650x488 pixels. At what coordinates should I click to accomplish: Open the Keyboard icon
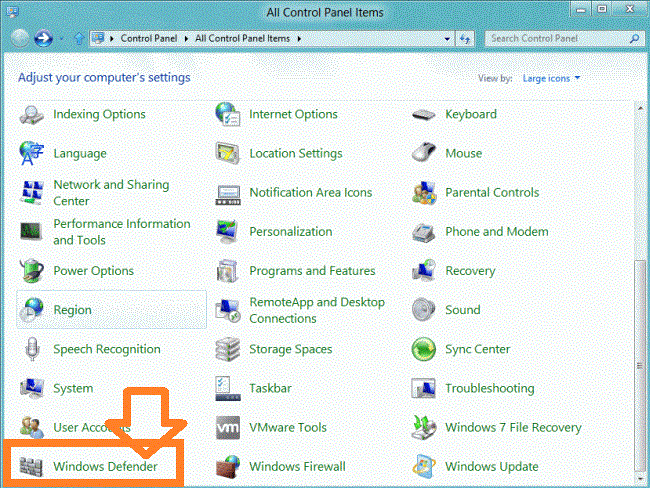423,114
